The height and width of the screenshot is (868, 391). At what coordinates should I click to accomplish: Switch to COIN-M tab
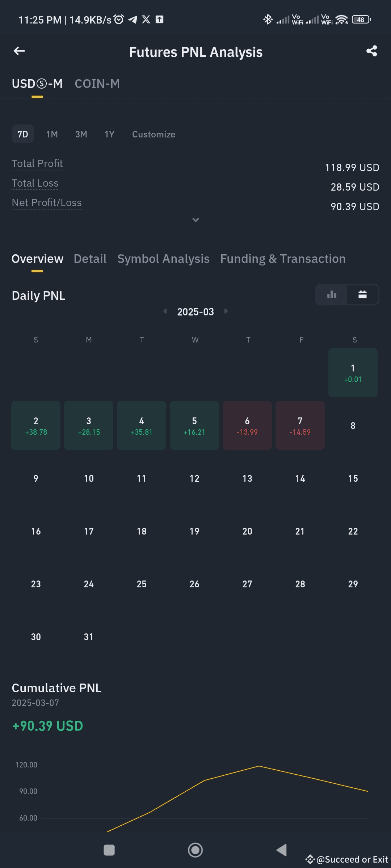click(97, 84)
